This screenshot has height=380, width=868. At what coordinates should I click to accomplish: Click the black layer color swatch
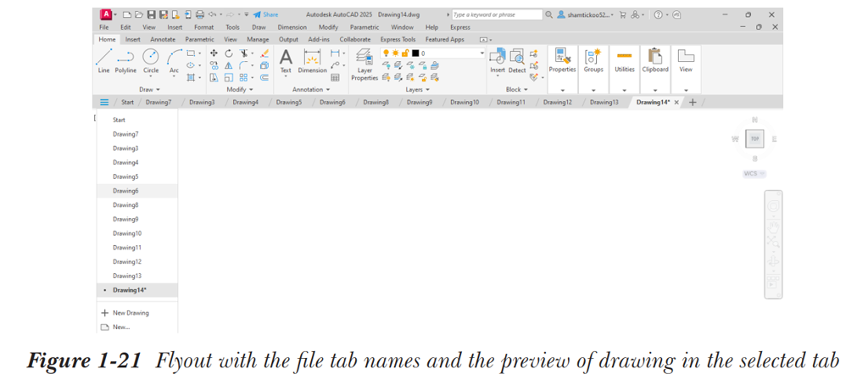(415, 53)
